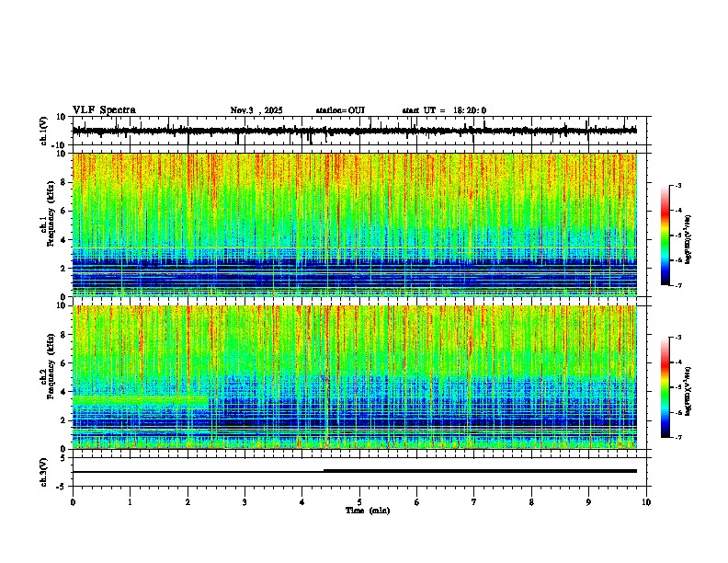Click time axis tick label "7"
This screenshot has height=563, width=728.
tap(474, 502)
